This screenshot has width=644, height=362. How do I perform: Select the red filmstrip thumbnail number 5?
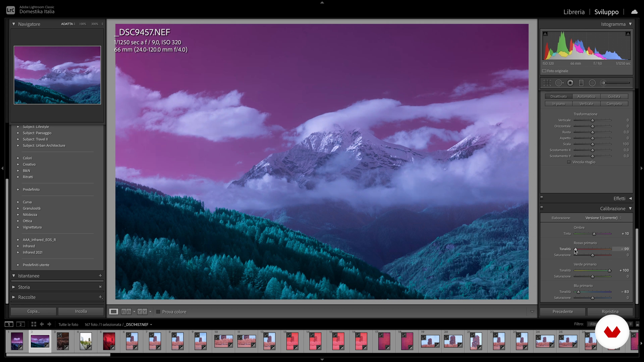(109, 341)
